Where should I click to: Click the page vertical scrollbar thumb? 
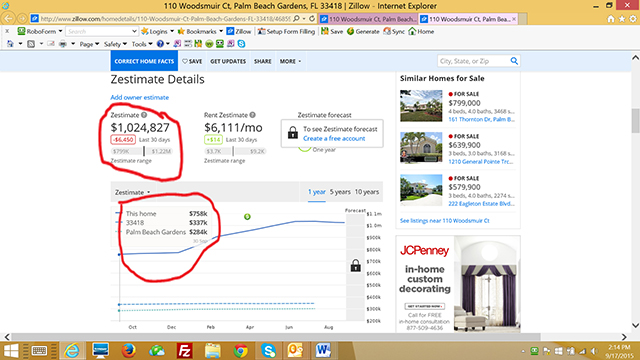tap(635, 121)
